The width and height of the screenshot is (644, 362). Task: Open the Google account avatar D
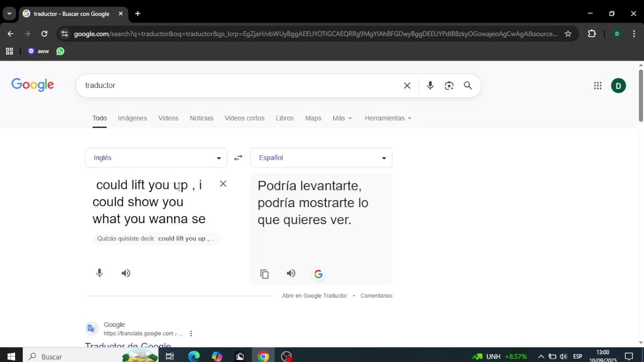[x=618, y=85]
